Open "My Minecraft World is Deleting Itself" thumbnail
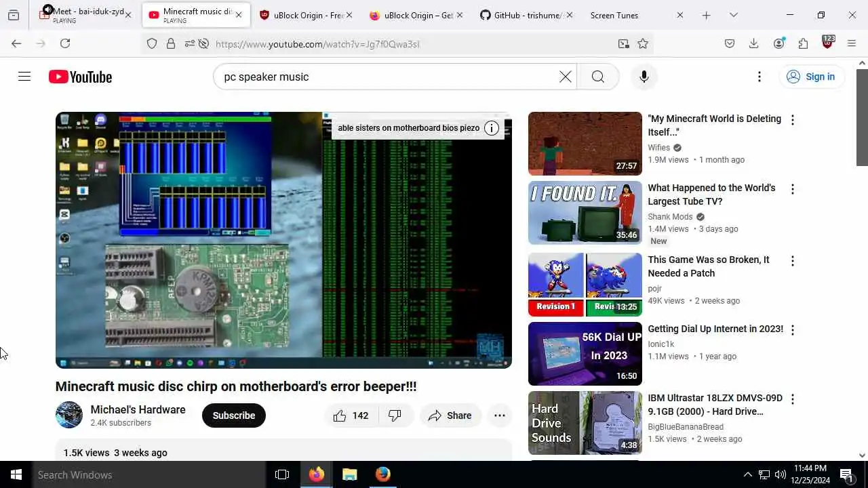 585,144
